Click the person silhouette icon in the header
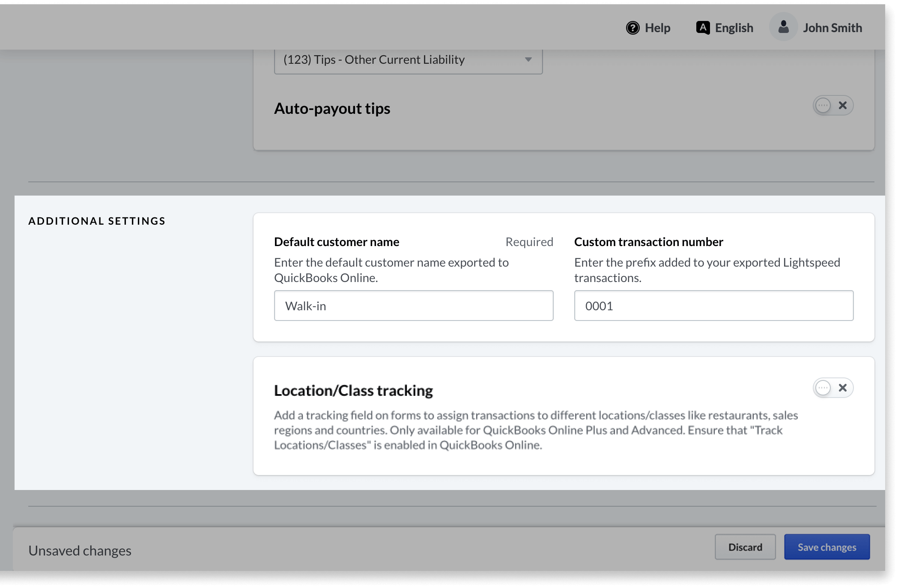The width and height of the screenshot is (898, 588). coord(783,27)
